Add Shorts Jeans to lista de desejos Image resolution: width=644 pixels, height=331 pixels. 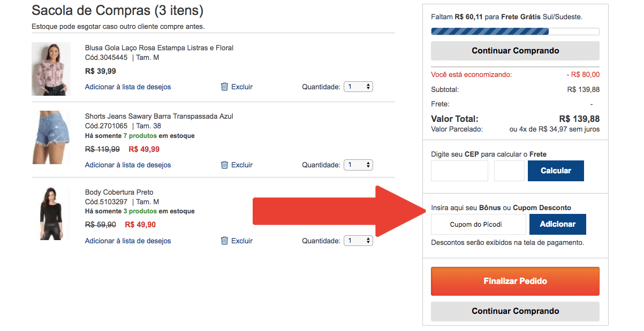[128, 165]
